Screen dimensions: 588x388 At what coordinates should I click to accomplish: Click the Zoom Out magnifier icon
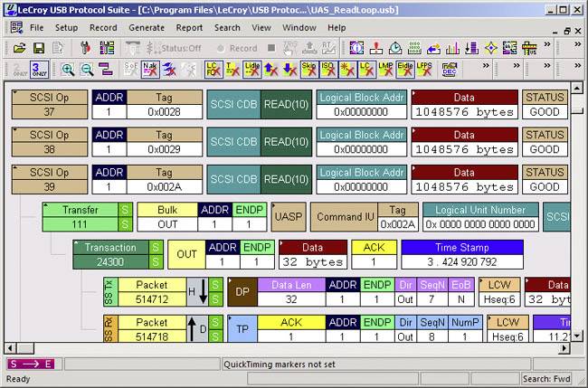tap(88, 70)
